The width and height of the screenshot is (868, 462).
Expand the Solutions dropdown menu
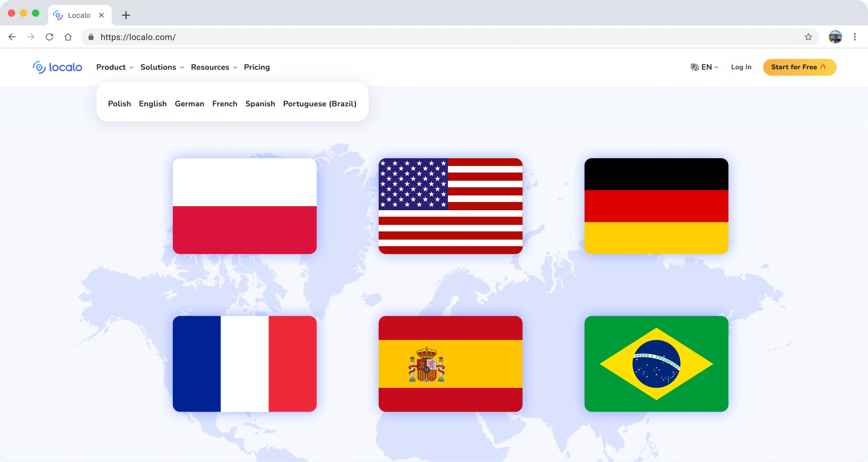click(162, 67)
